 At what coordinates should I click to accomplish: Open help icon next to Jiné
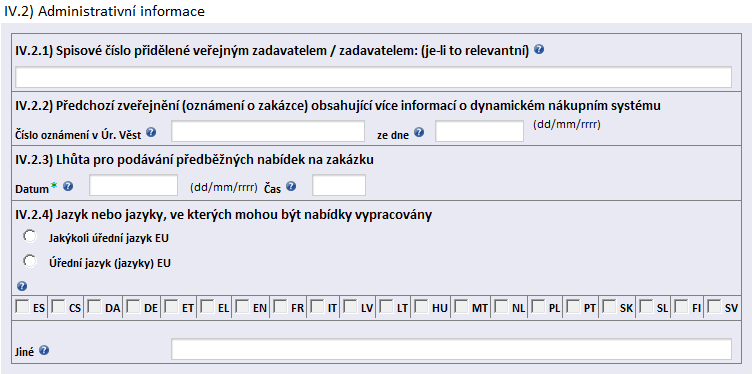(44, 351)
